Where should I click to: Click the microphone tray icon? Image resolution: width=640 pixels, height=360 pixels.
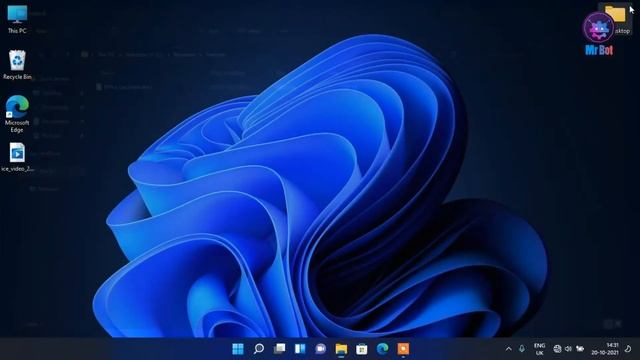tap(522, 349)
